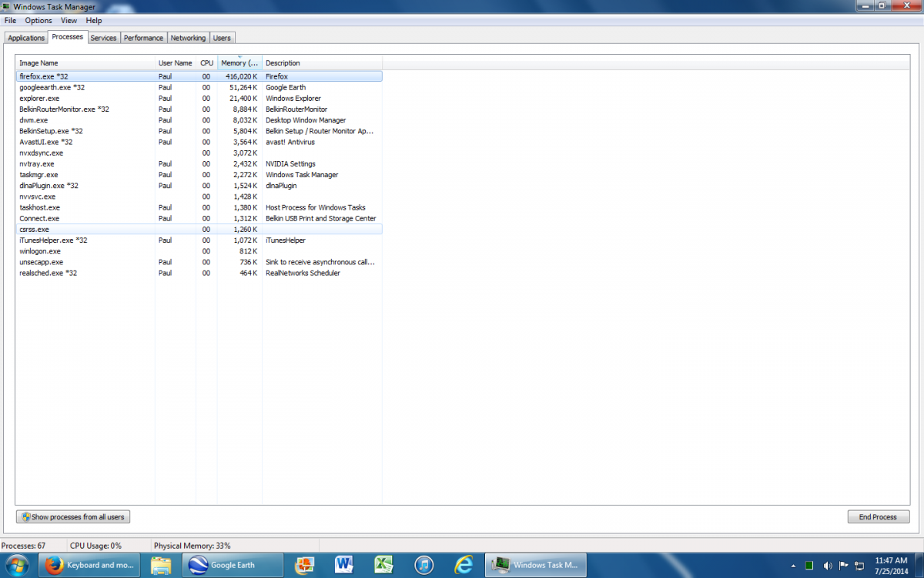Switch to Firefox 'Keyboard and mo...' taskbar button

click(91, 565)
